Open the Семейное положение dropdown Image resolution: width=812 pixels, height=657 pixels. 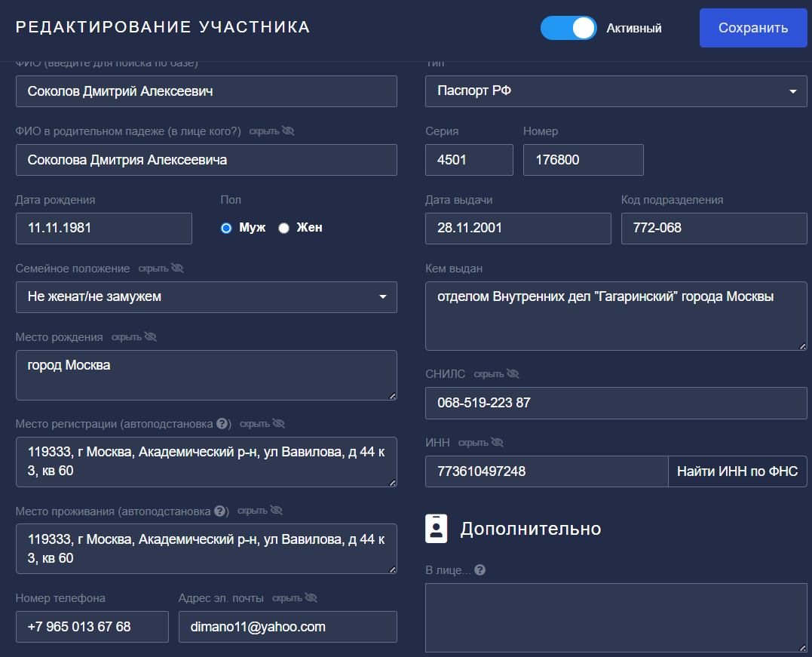pos(206,297)
